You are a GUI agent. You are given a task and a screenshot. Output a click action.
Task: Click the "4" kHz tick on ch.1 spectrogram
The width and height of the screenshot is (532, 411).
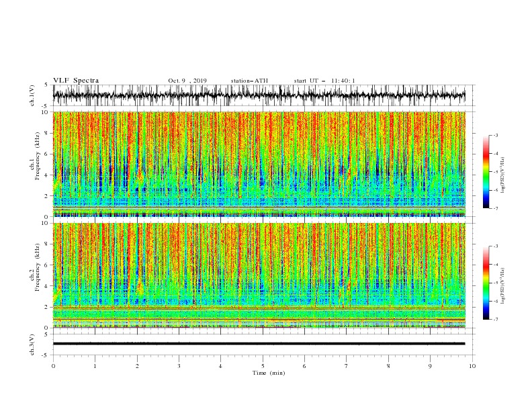click(47, 175)
